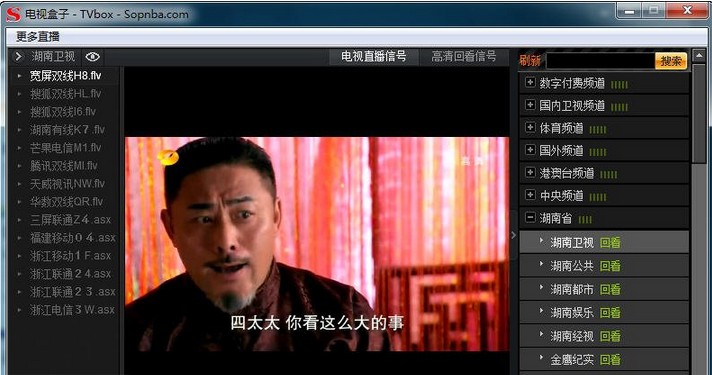The image size is (712, 375).
Task: Toggle the eye icon beside 湖南卫视
Action: [x=92, y=57]
